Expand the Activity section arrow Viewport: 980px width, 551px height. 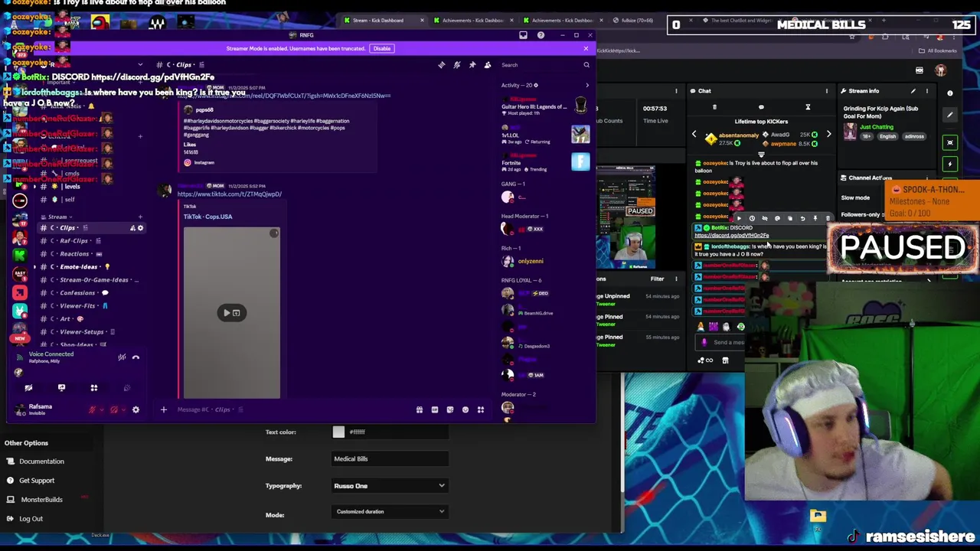pyautogui.click(x=587, y=86)
